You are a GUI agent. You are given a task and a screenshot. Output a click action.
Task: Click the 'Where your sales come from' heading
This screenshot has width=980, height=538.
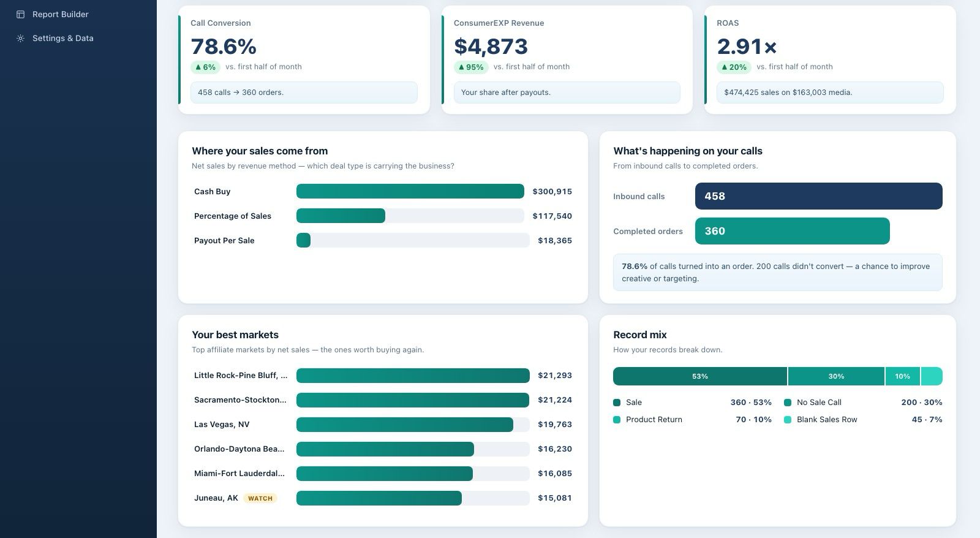260,151
